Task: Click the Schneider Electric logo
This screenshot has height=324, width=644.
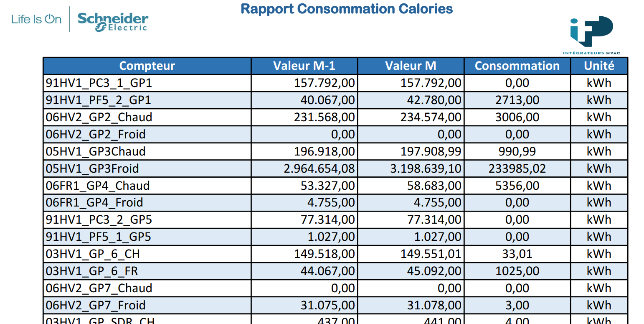Action: 113,21
